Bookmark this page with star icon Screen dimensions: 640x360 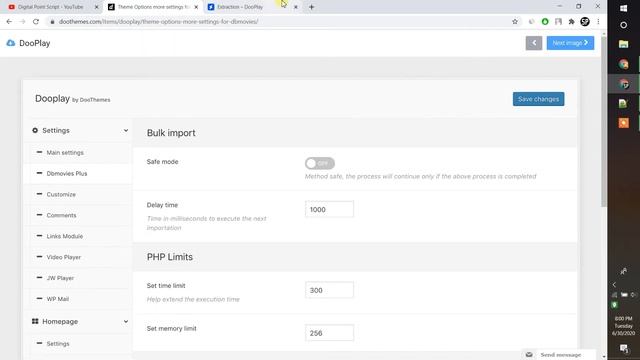click(515, 22)
